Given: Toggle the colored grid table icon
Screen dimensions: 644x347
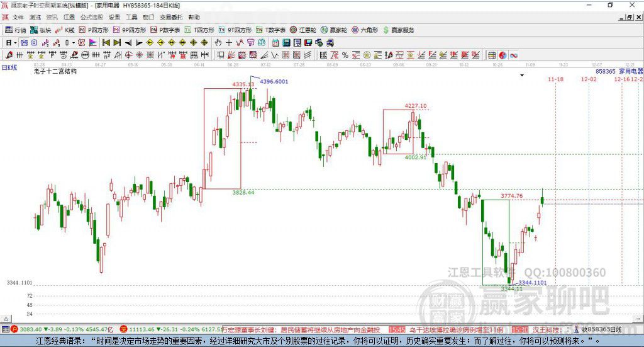Looking at the screenshot, I should (492, 55).
